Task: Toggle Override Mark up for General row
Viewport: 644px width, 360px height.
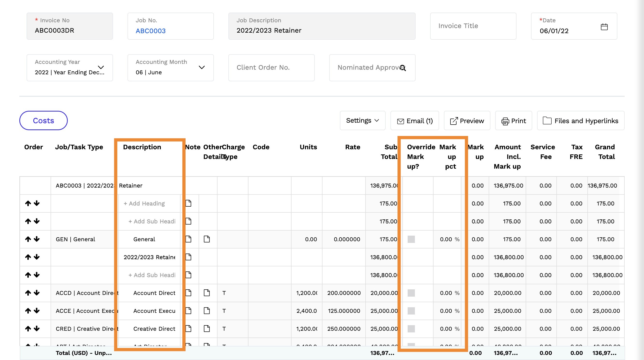Action: click(411, 239)
